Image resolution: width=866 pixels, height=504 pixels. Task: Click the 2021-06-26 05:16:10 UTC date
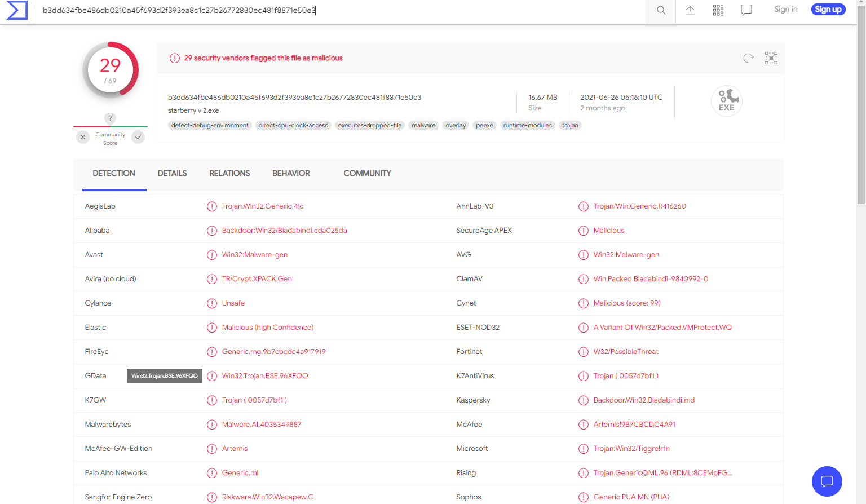[x=621, y=98]
